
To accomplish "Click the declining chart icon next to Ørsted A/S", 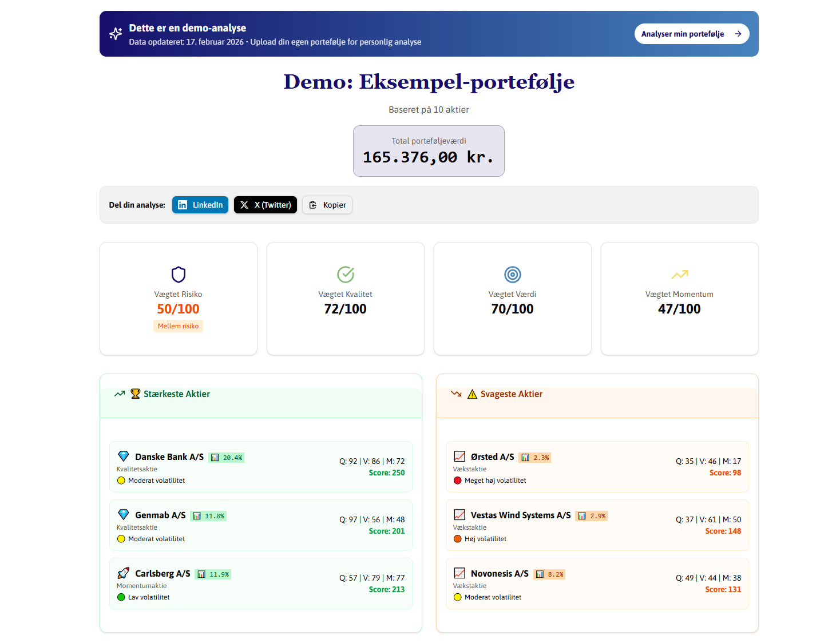I will pos(459,457).
